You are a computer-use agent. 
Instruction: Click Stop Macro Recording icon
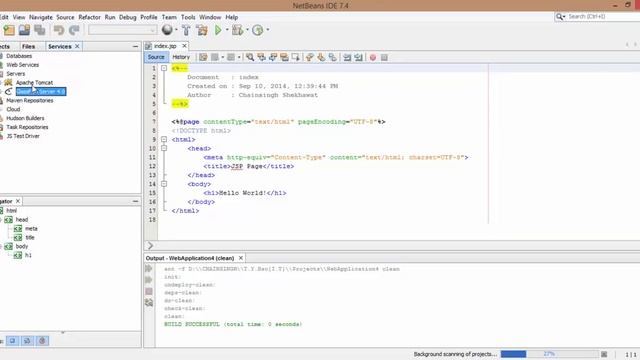tap(384, 58)
